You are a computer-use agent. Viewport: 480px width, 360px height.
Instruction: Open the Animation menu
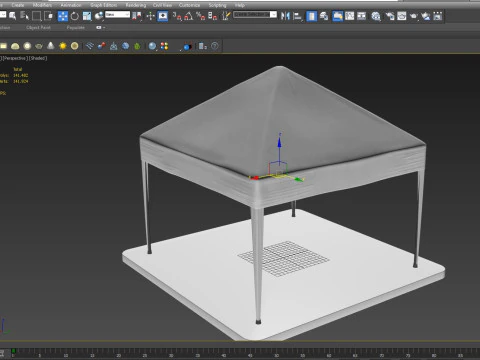coord(71,5)
